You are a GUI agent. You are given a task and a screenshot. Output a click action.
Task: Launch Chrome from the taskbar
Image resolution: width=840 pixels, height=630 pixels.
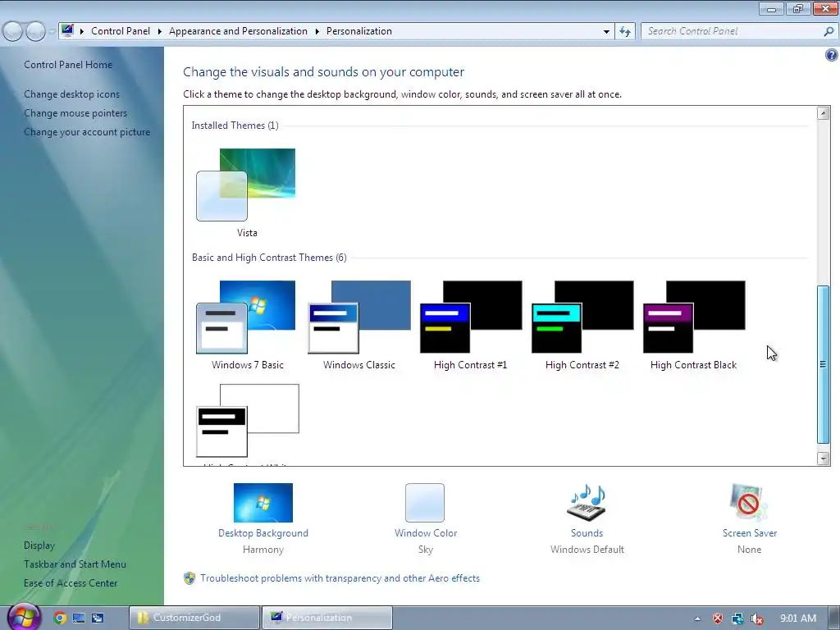tap(59, 618)
